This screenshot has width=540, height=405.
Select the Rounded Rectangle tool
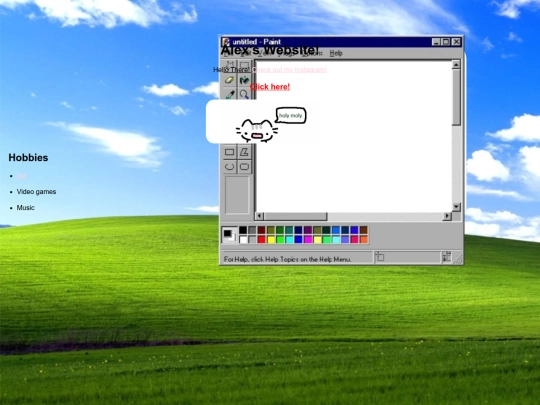click(245, 167)
